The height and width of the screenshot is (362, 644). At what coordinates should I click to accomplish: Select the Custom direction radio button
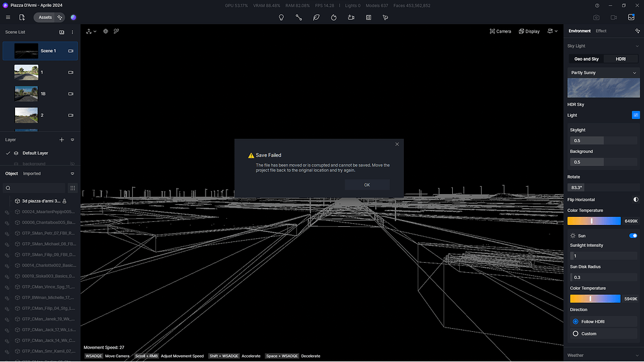coord(575,334)
